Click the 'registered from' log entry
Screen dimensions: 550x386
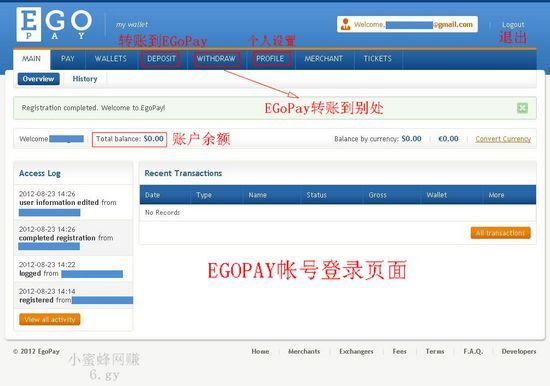click(73, 296)
